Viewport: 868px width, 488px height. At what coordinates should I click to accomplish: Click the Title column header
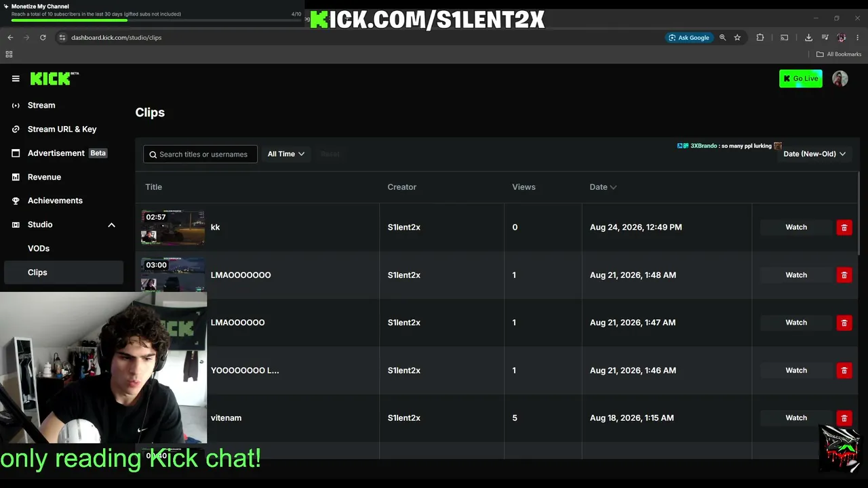[153, 187]
